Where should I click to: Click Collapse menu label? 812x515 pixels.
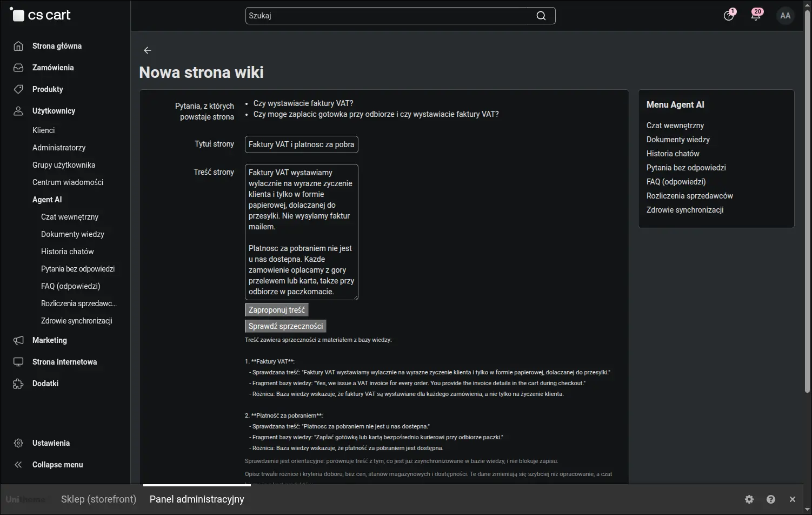point(58,465)
